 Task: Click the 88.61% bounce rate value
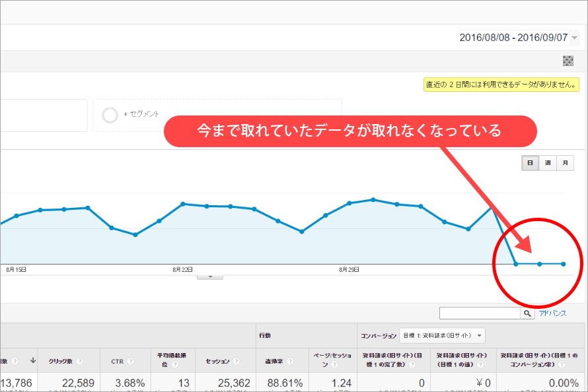point(285,383)
